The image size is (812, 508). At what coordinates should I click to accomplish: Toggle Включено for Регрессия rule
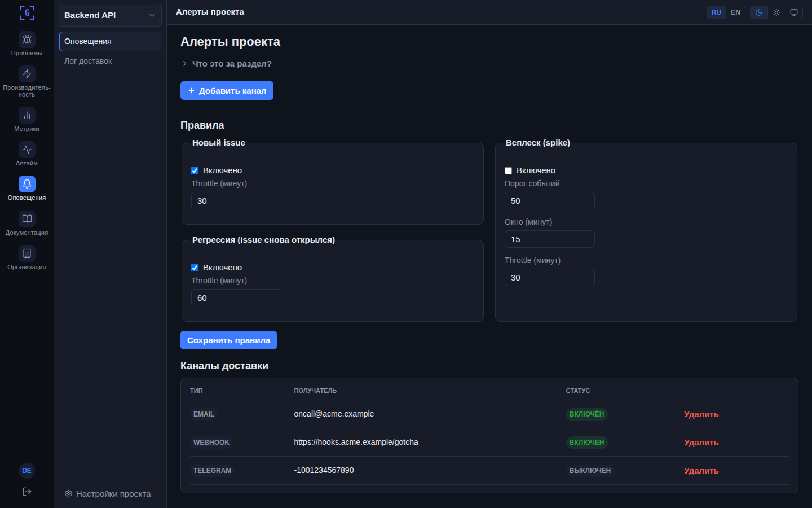click(x=195, y=268)
